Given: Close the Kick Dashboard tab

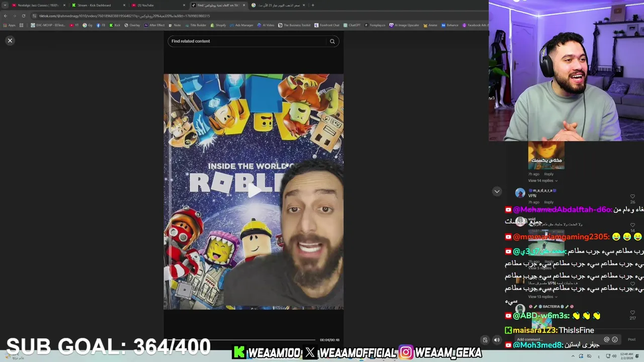Looking at the screenshot, I should point(124,5).
